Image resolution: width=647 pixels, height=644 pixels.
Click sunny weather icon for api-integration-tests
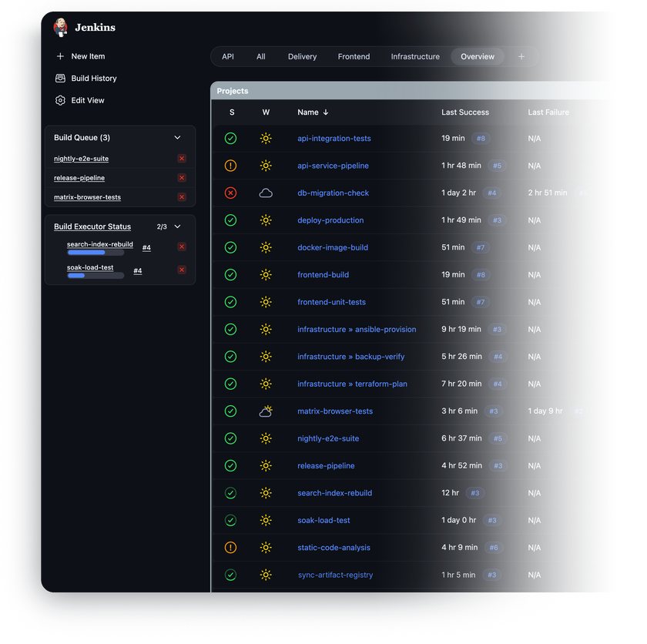tap(266, 138)
